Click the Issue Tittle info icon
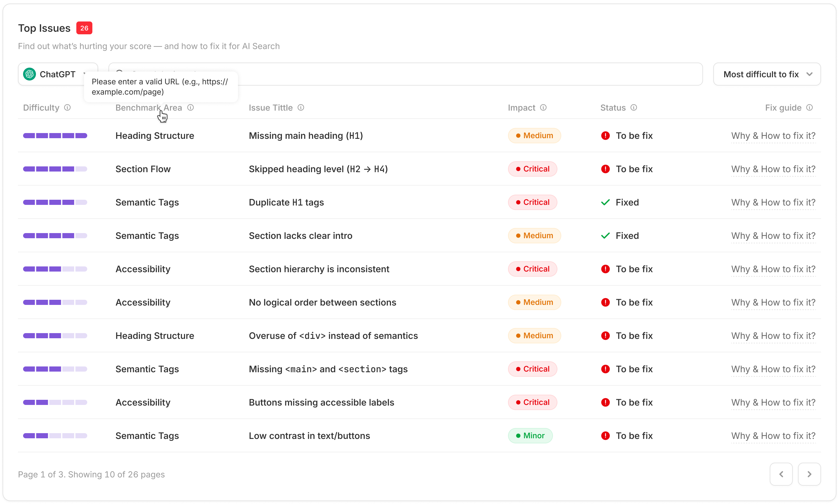The width and height of the screenshot is (839, 504). 301,108
